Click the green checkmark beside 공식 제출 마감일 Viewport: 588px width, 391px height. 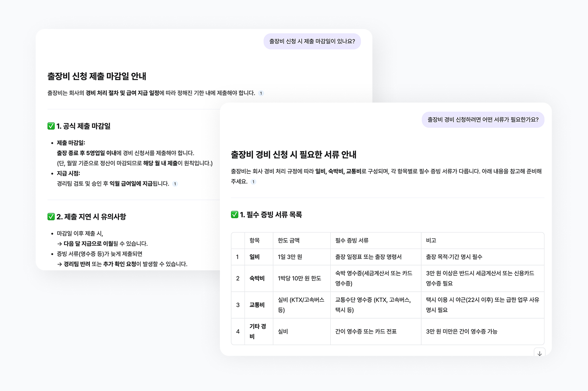[51, 126]
